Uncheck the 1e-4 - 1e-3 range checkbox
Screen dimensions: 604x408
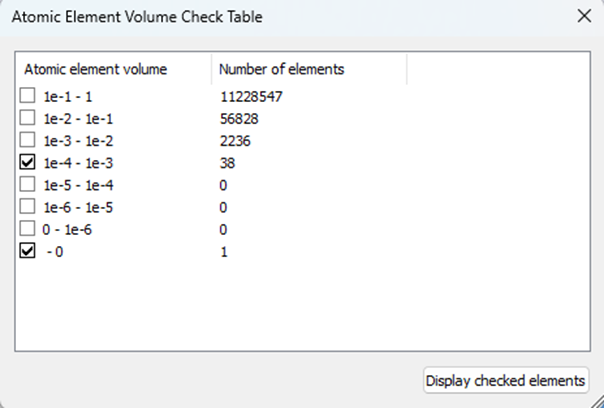tap(27, 162)
